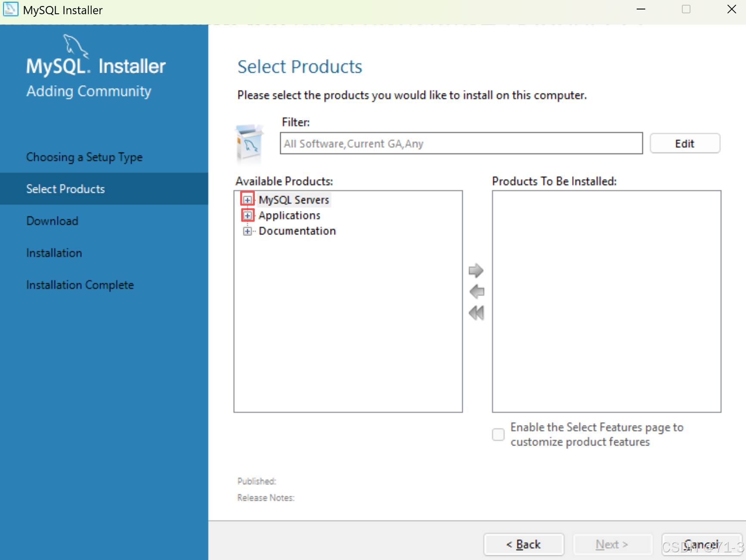
Task: Minimize the MySQL Installer window
Action: point(641,9)
